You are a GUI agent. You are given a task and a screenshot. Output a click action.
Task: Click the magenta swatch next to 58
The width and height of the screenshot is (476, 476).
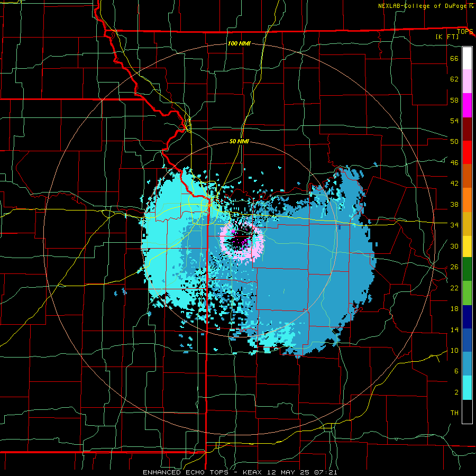click(x=467, y=105)
